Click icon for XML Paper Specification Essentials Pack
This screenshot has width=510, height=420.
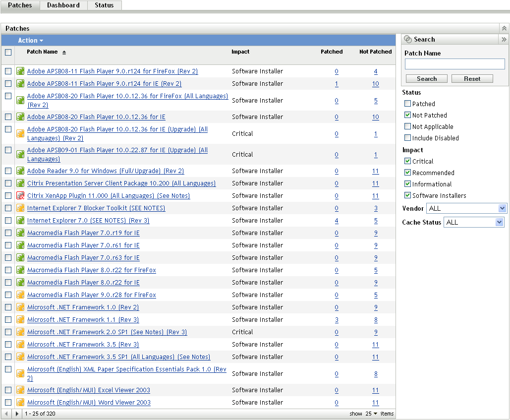pos(20,373)
